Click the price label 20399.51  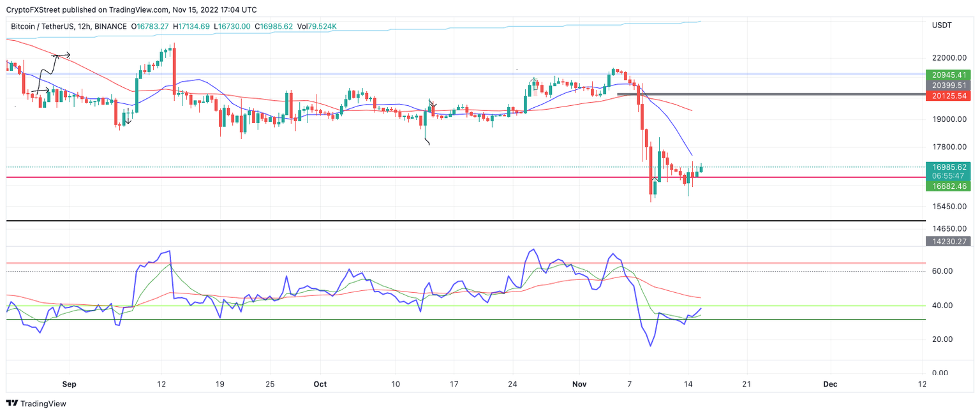[951, 85]
